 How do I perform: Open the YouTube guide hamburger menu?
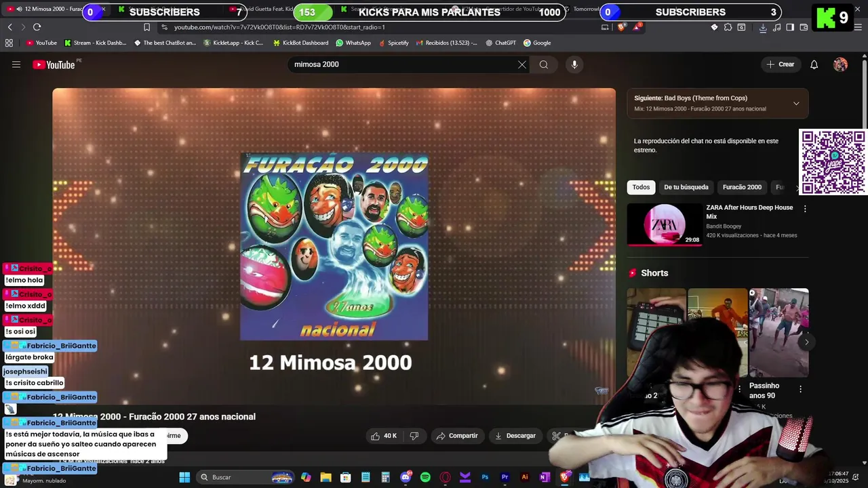[16, 64]
